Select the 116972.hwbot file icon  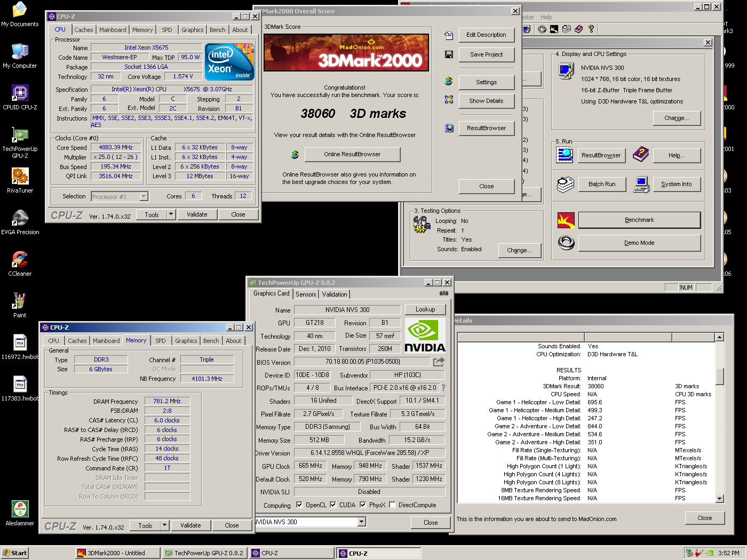click(20, 347)
